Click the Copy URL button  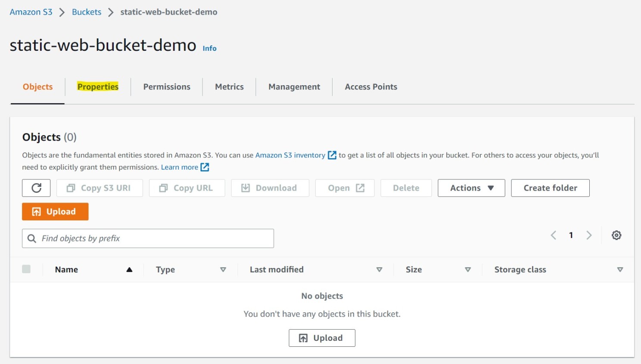tap(187, 188)
